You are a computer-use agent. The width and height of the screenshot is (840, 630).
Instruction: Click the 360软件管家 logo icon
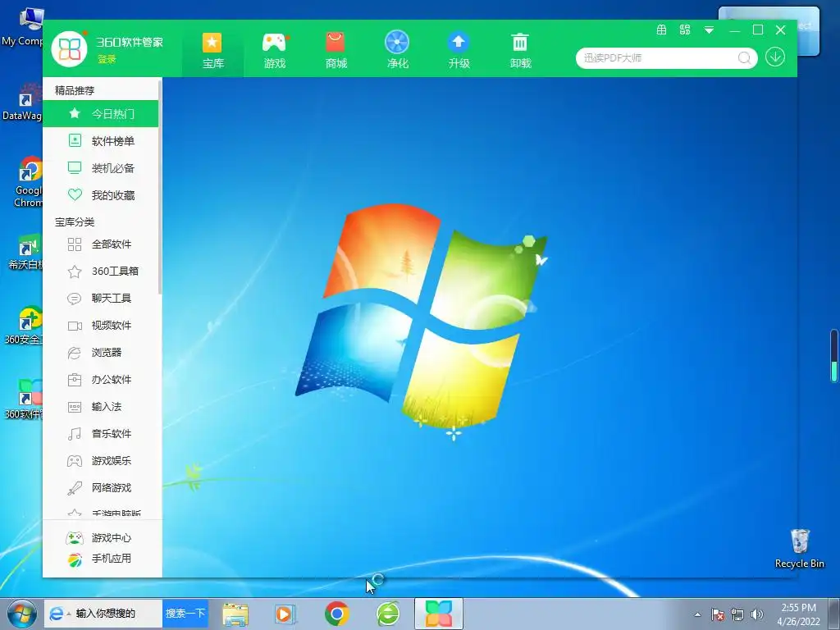tap(69, 49)
